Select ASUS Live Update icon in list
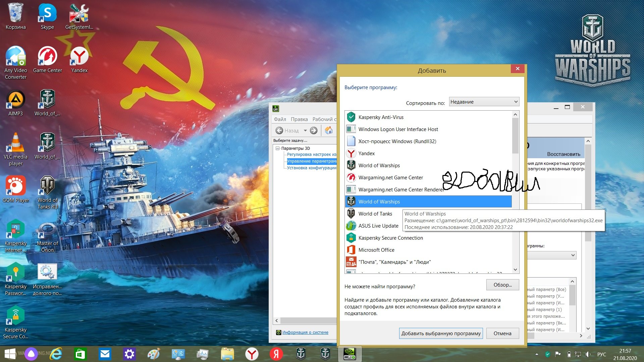 click(x=351, y=226)
